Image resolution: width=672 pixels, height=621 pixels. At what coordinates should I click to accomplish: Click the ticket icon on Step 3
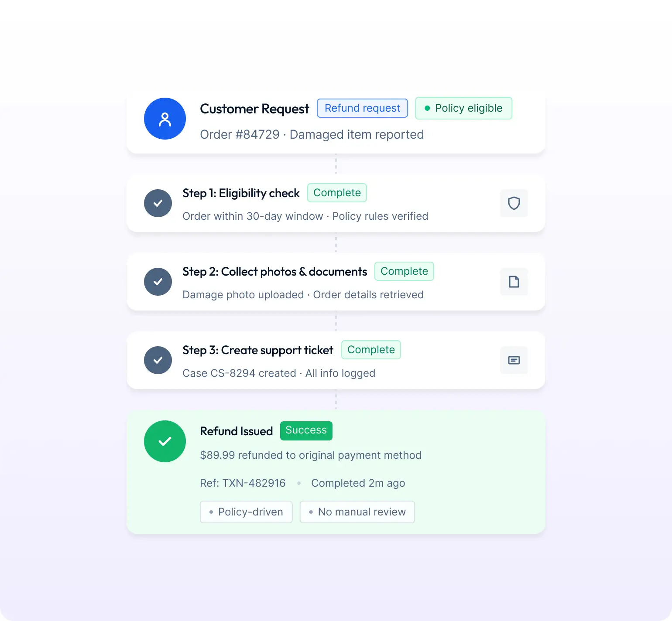pyautogui.click(x=514, y=360)
